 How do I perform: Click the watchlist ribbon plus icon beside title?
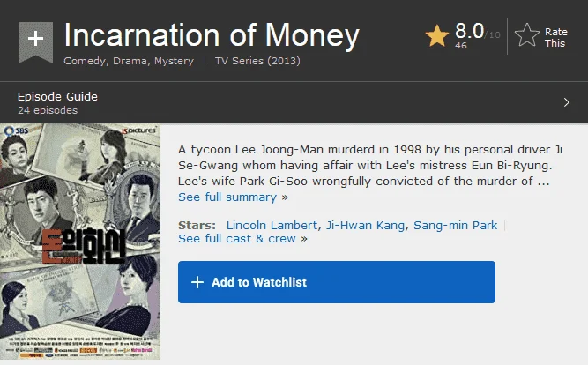[x=35, y=41]
